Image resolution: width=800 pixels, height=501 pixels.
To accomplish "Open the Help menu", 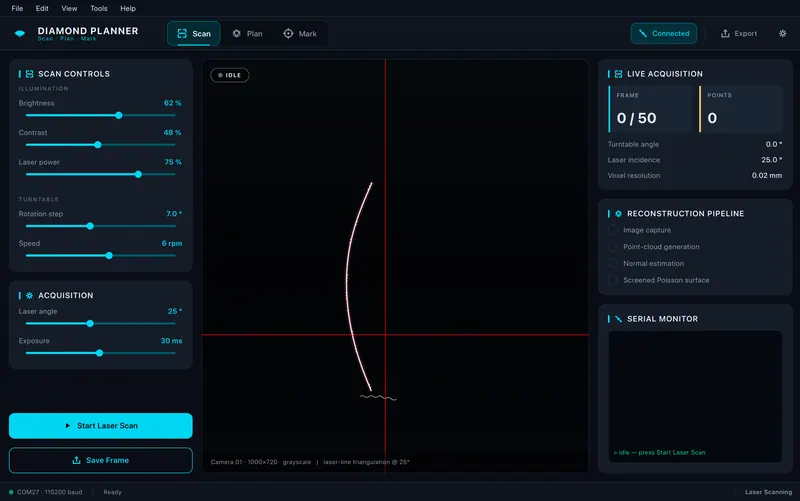I will 128,8.
